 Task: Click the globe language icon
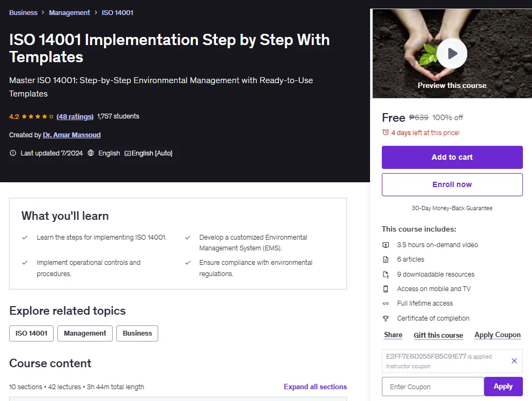[x=91, y=153]
